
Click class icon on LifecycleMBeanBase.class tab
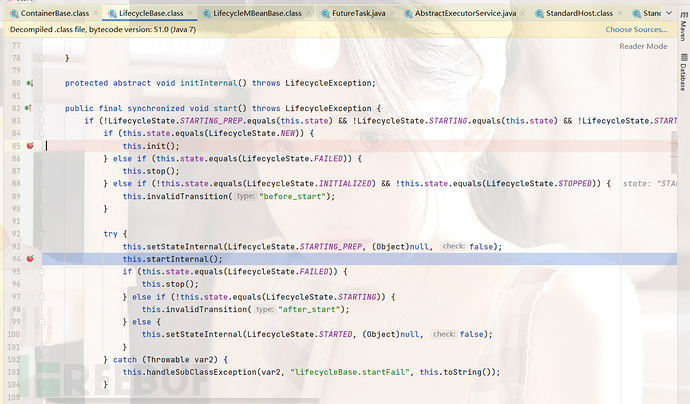point(206,14)
